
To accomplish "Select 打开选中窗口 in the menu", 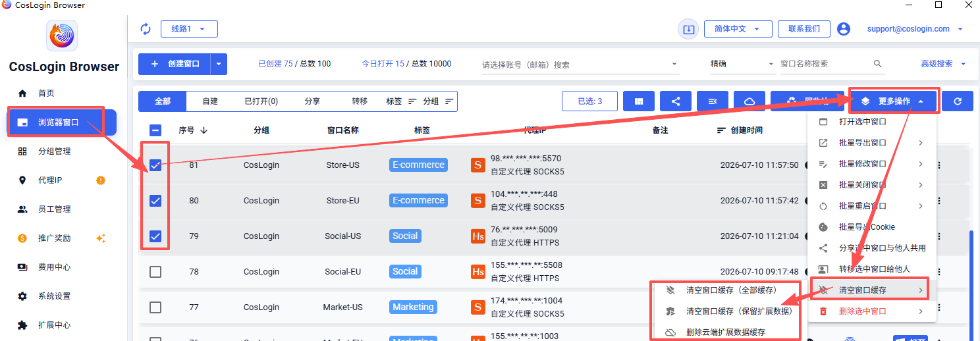I will coord(872,122).
